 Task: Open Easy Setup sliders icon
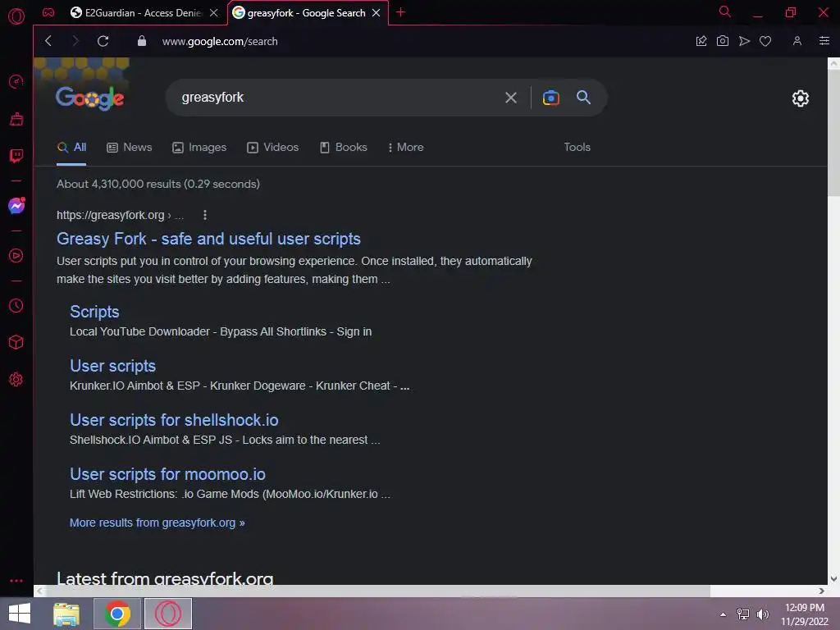[824, 41]
